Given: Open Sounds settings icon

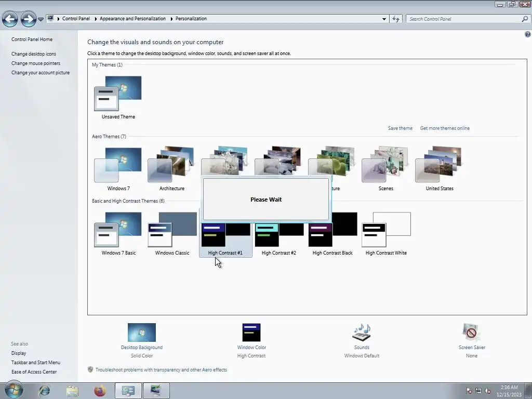Looking at the screenshot, I should point(362,332).
